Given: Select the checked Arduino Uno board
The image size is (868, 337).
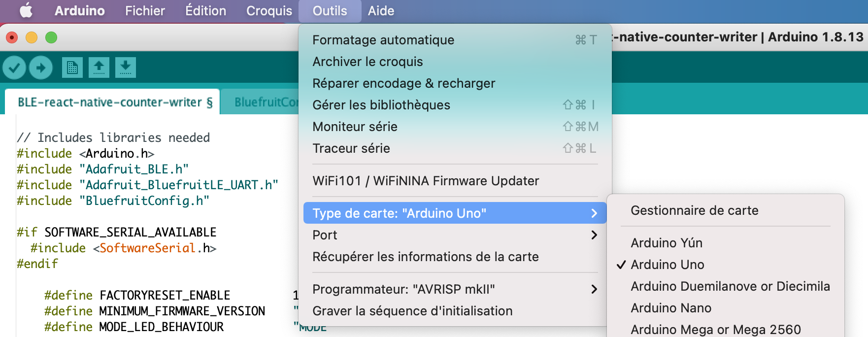Looking at the screenshot, I should pos(668,265).
